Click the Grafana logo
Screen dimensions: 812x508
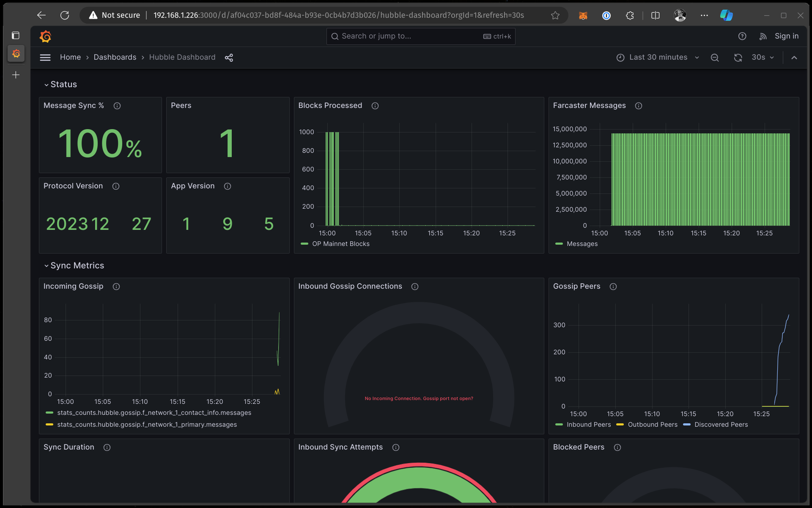[x=45, y=36]
